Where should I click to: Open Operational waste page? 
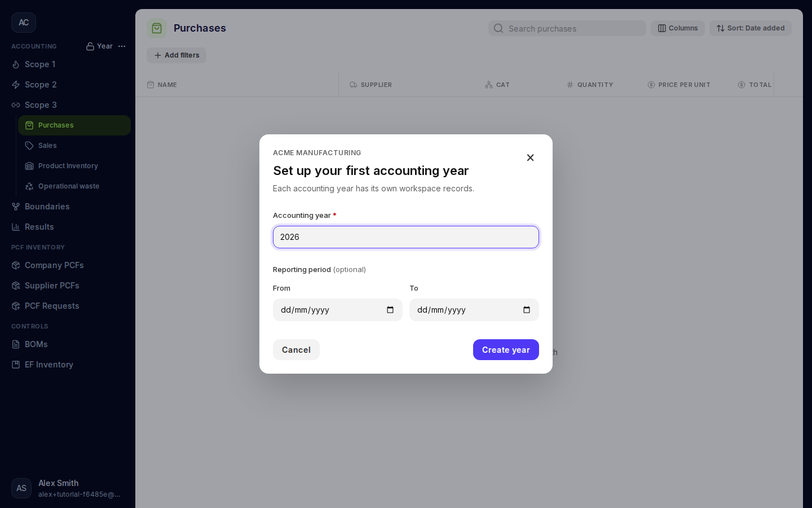pos(74,186)
